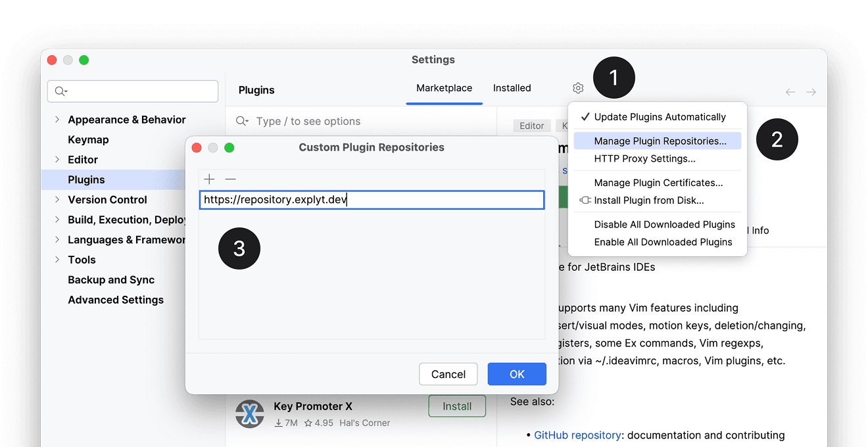Click the plugins settings gear icon
Viewport: 868px width, 447px height.
[578, 88]
